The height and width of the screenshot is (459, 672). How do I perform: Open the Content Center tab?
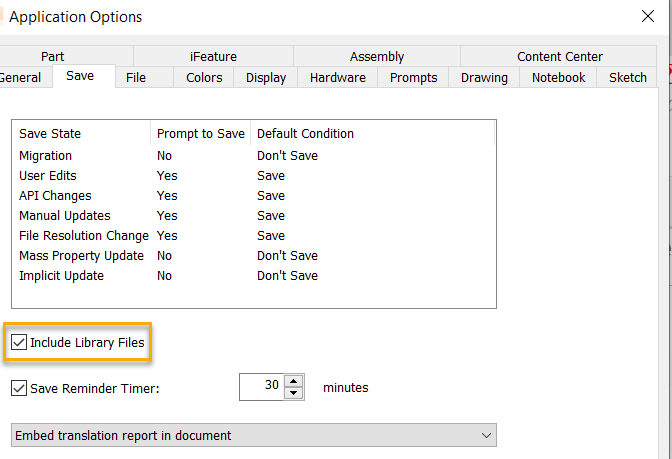tap(560, 57)
